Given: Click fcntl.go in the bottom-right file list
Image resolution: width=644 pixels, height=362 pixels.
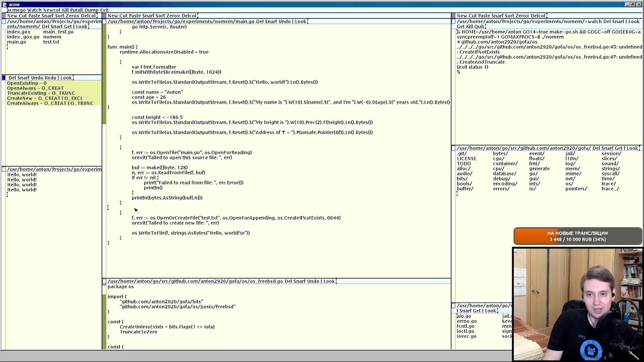Looking at the screenshot, I should click(465, 326).
